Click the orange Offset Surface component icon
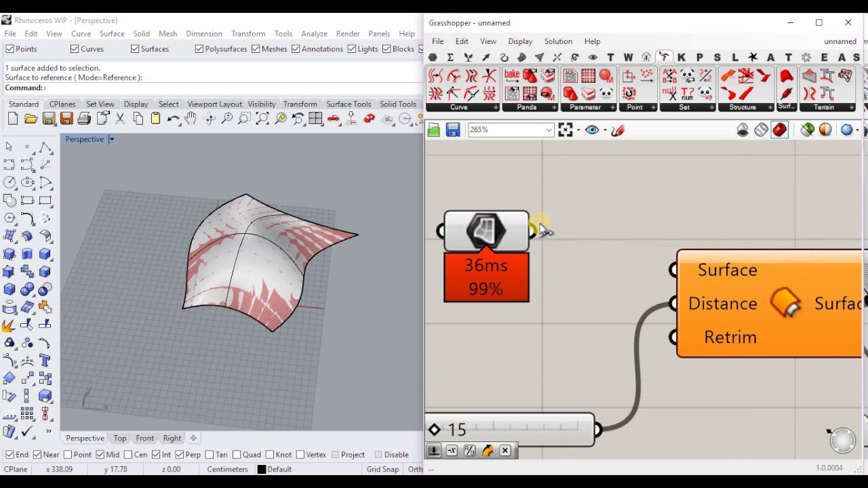This screenshot has height=488, width=868. (x=786, y=303)
